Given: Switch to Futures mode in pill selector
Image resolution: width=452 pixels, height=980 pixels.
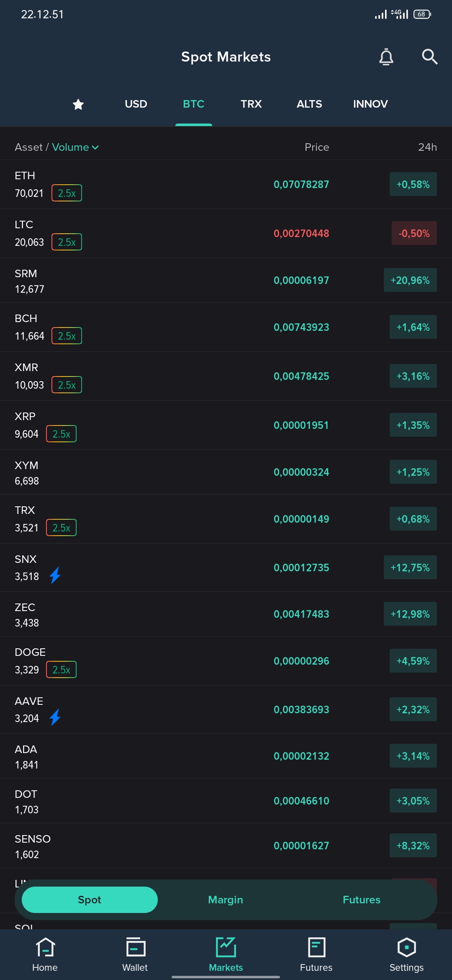Looking at the screenshot, I should (362, 900).
